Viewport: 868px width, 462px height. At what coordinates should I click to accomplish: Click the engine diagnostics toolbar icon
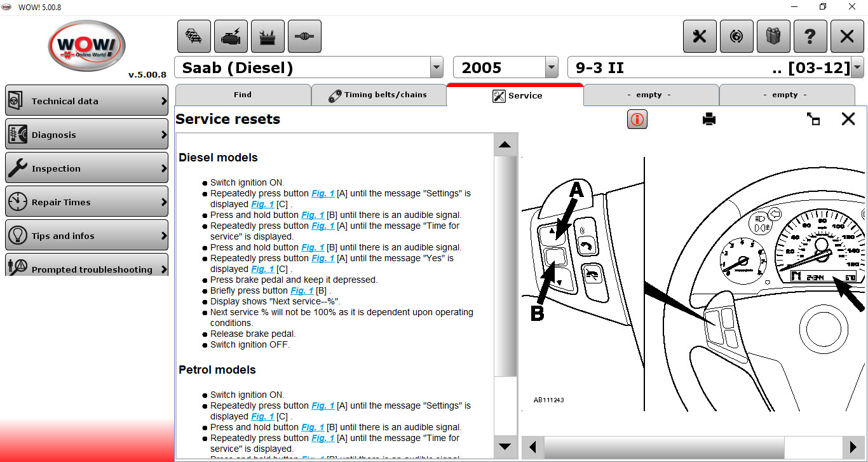click(x=231, y=36)
